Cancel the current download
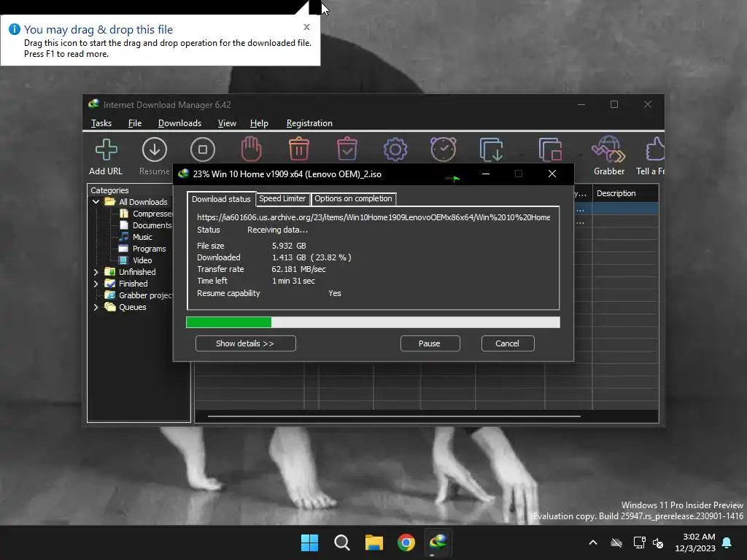This screenshot has height=560, width=747. click(x=508, y=343)
